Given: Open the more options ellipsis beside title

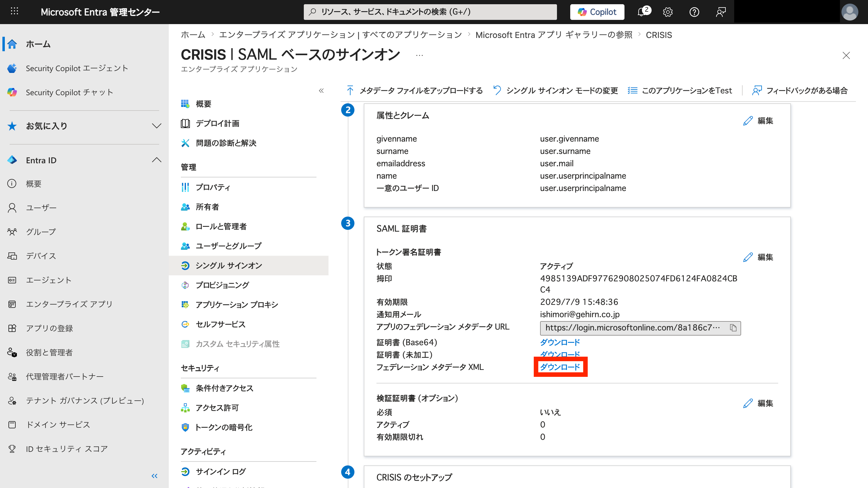Looking at the screenshot, I should (x=420, y=55).
